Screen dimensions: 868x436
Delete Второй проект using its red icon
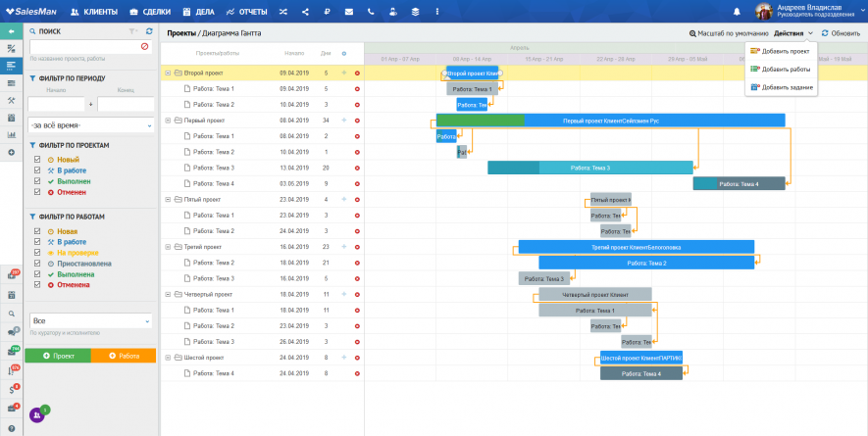tap(357, 73)
